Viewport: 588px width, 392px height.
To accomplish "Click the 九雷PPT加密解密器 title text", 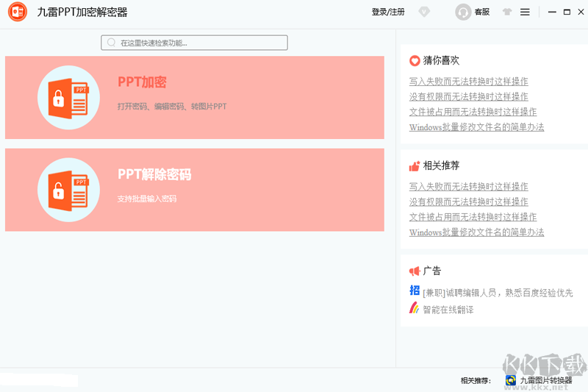I will (x=82, y=12).
